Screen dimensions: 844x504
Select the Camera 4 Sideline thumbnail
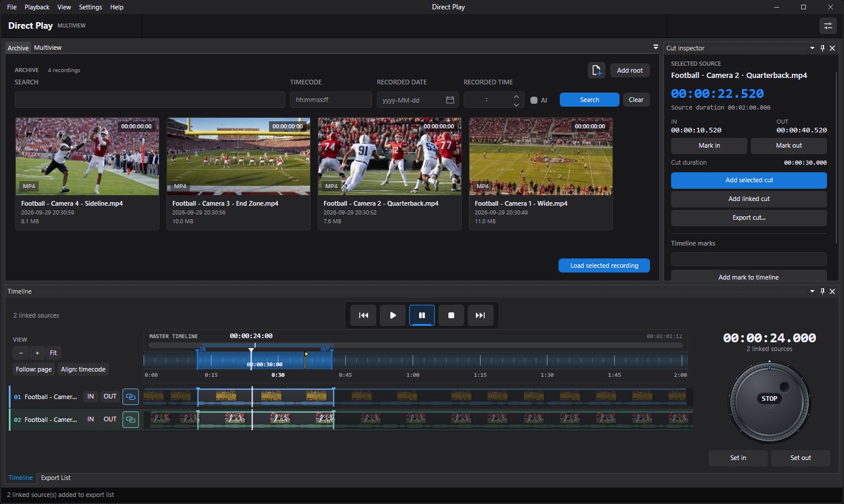[x=87, y=156]
